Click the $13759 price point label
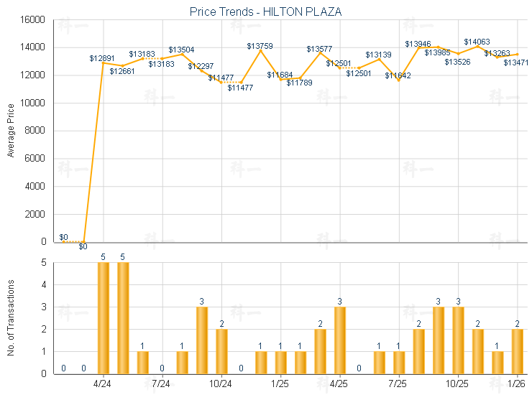The height and width of the screenshot is (395, 532). [260, 46]
